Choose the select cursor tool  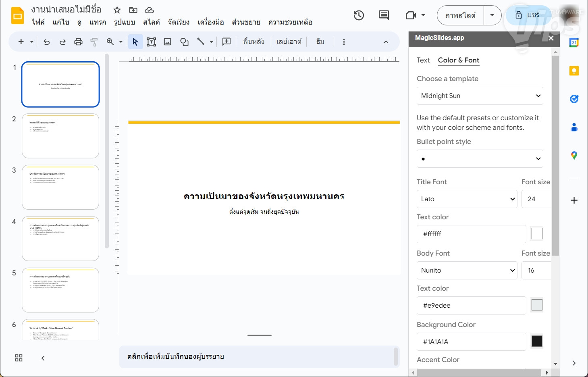[135, 42]
